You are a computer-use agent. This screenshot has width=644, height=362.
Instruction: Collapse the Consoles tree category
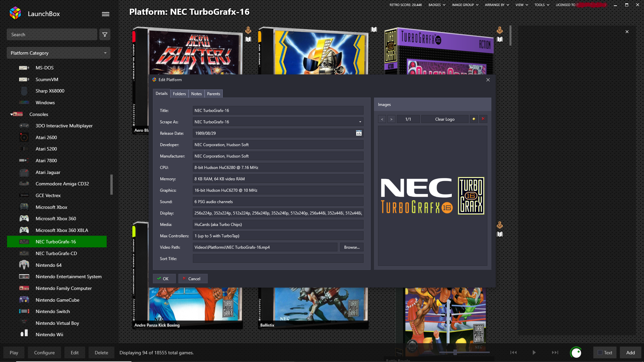[11, 114]
